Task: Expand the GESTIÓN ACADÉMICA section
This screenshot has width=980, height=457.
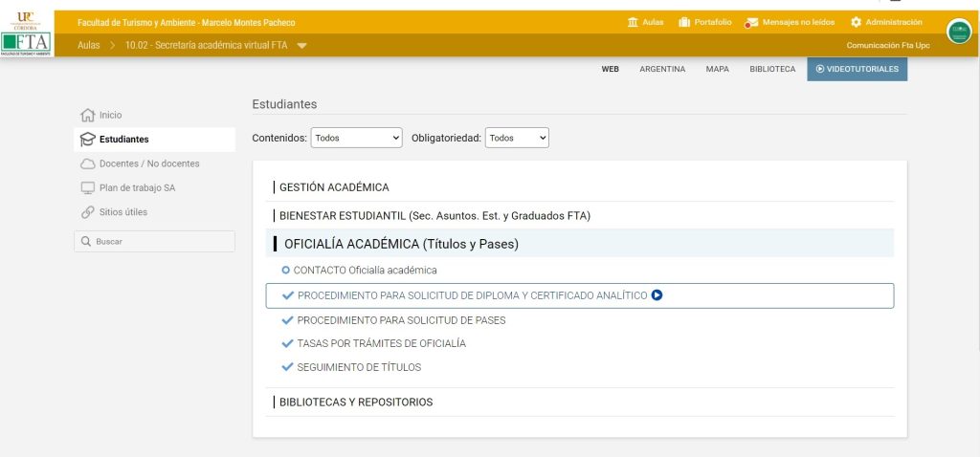Action: pyautogui.click(x=334, y=187)
